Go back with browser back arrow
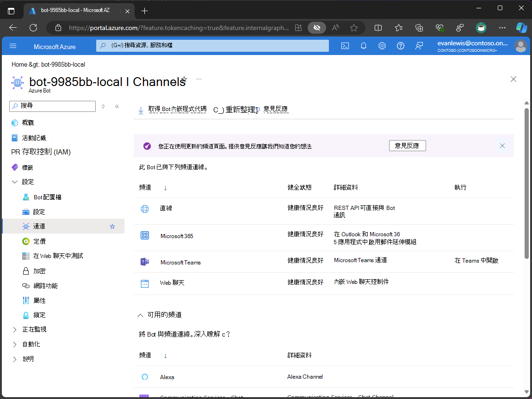 coord(13,28)
